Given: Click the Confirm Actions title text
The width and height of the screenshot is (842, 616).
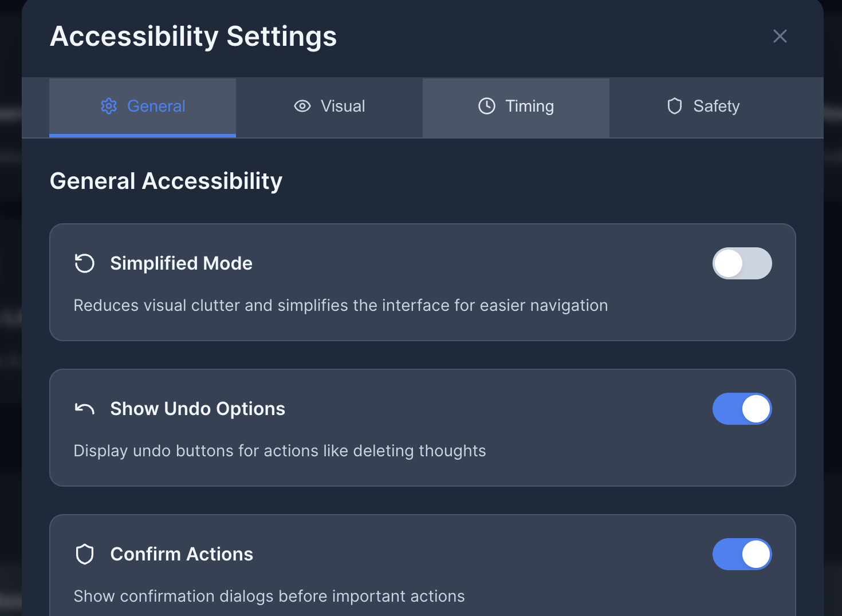Looking at the screenshot, I should coord(182,554).
